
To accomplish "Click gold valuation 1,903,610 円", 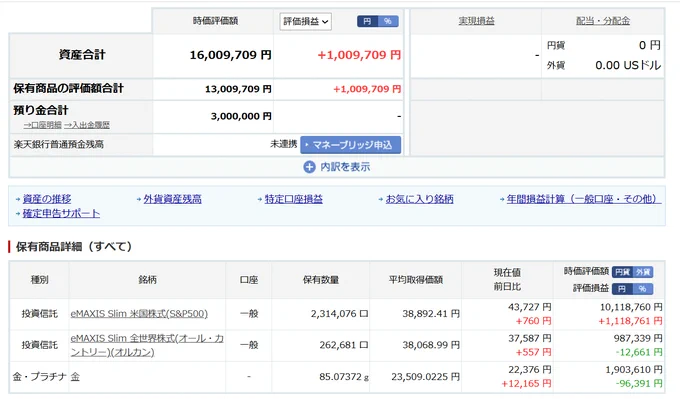I will click(634, 370).
